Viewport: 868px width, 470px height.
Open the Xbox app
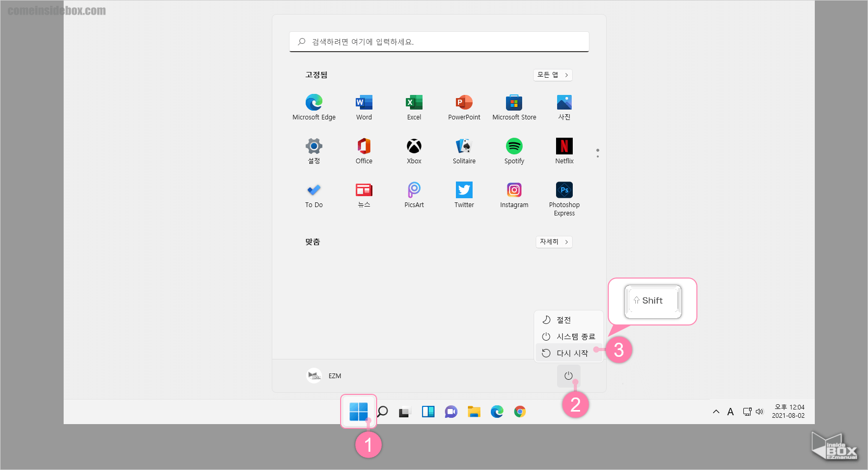click(x=414, y=151)
